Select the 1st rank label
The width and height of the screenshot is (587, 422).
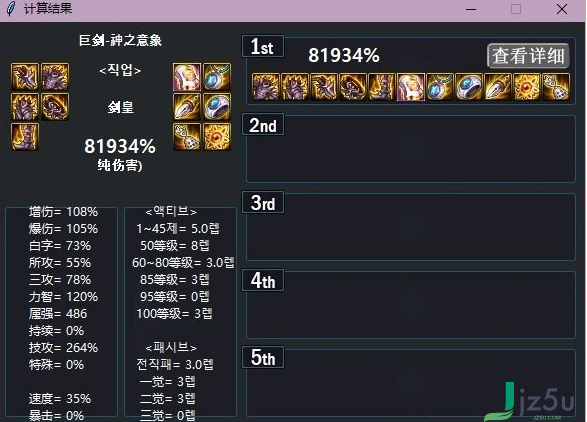(263, 46)
